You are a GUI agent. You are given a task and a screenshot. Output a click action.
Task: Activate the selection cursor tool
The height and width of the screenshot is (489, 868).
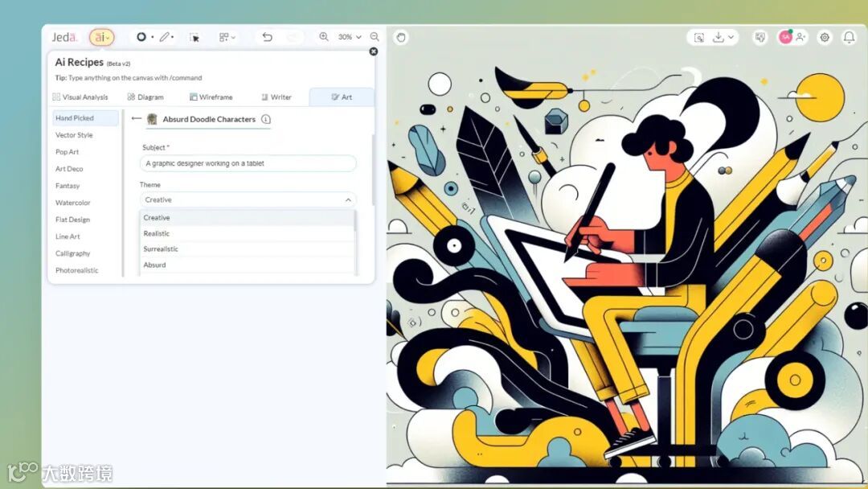pos(194,37)
